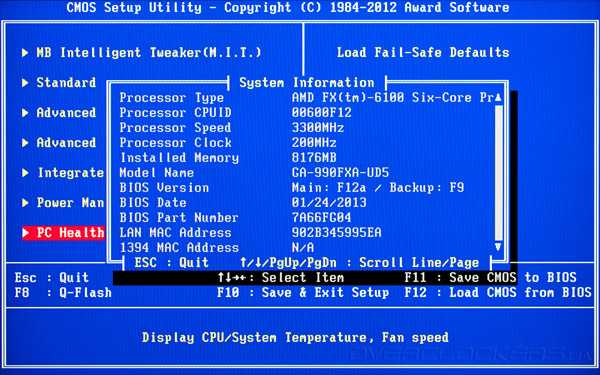This screenshot has height=375, width=600.
Task: Click scroll down arrow in System Information
Action: [498, 247]
